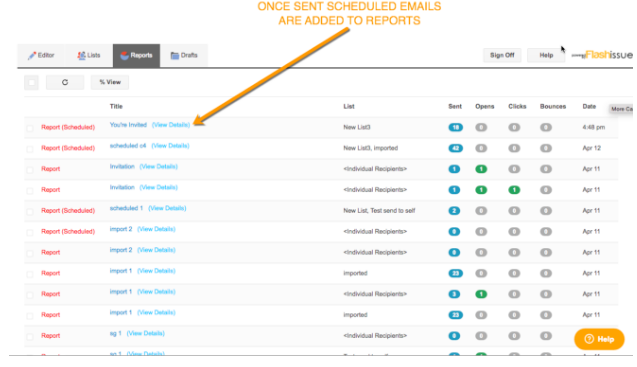
Task: Open View Details for scheduled 1
Action: [x=167, y=208]
